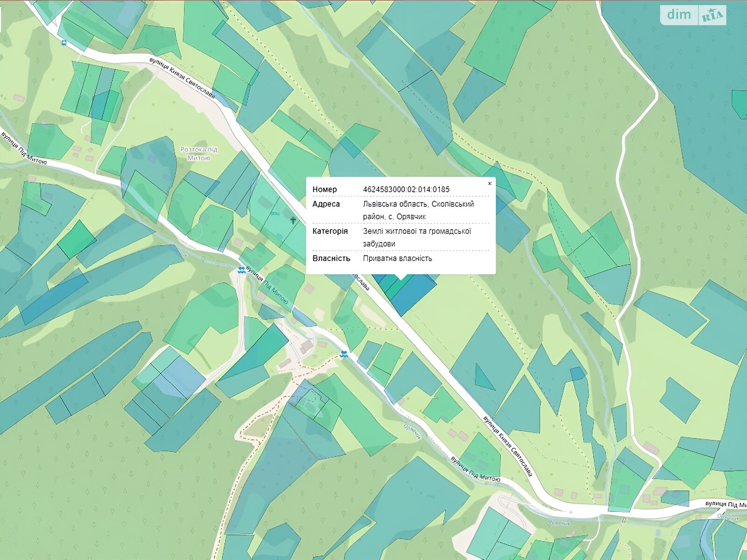Click bridge icon beside rotated вулиця Під Митою label
The height and width of the screenshot is (560, 747).
click(241, 270)
